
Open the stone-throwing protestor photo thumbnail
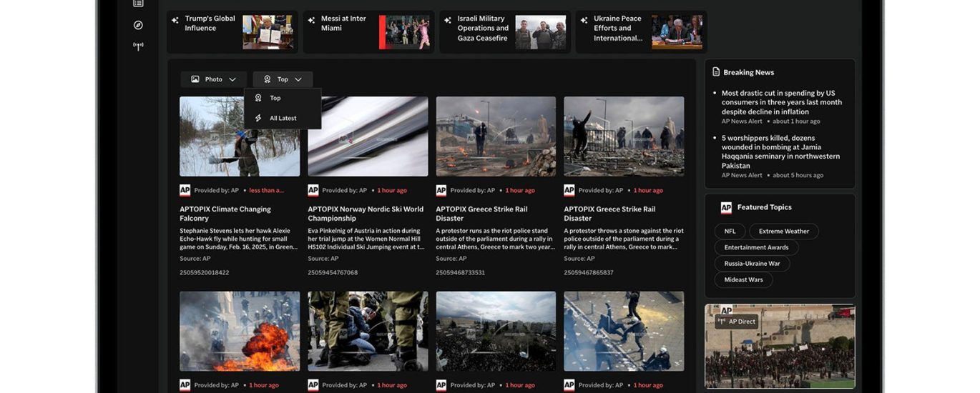pos(624,136)
